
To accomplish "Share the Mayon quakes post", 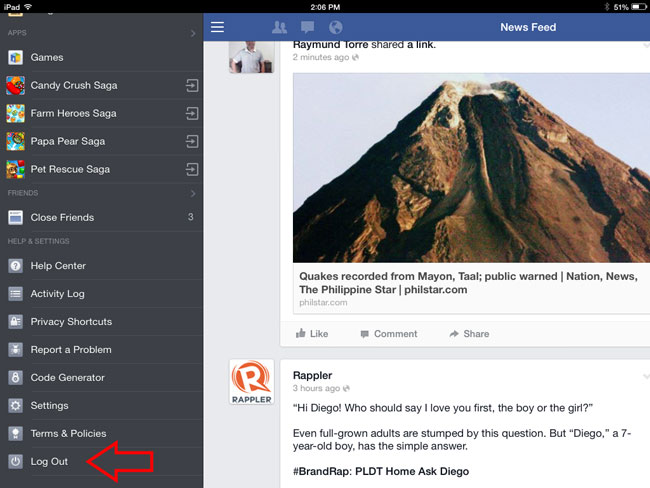I will point(469,334).
